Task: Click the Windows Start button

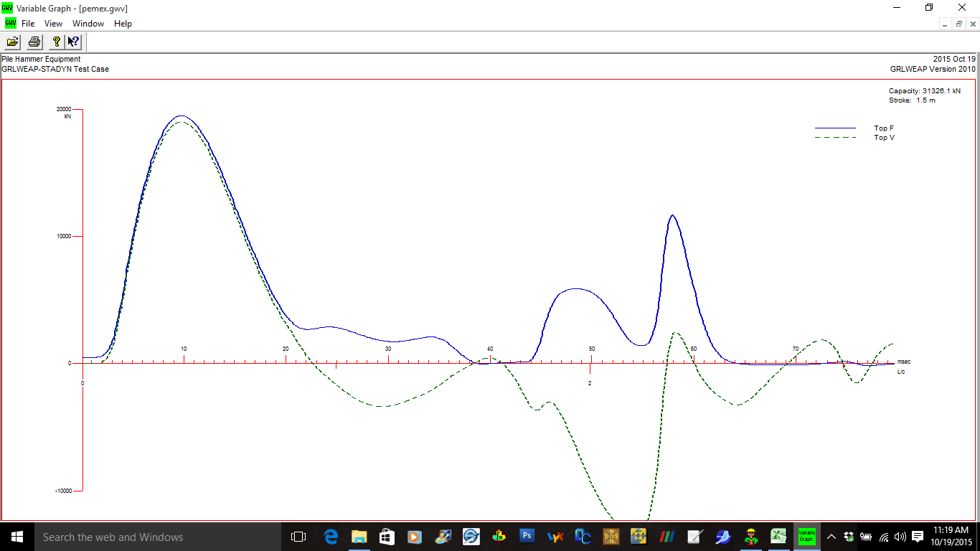Action: pyautogui.click(x=16, y=537)
